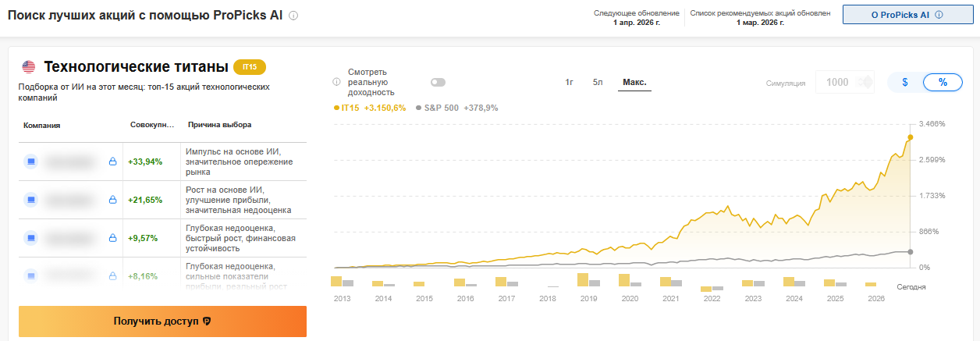Screen dimensions: 980x341
Task: Click the S&P 500 legend item
Action: [x=456, y=108]
